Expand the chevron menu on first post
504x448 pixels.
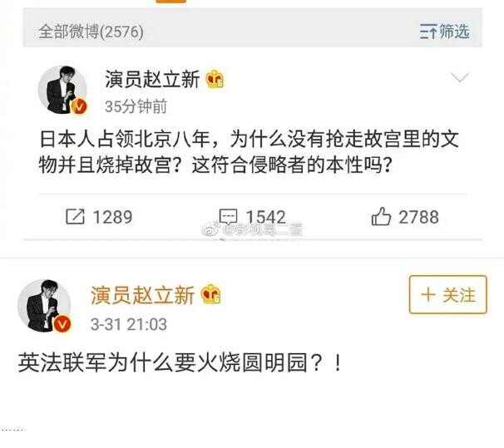pyautogui.click(x=460, y=77)
